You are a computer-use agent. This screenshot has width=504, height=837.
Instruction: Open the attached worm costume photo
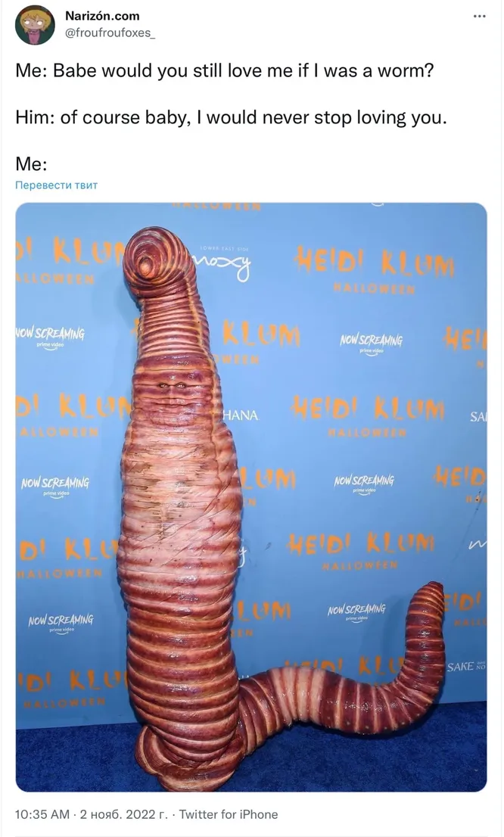point(251,497)
